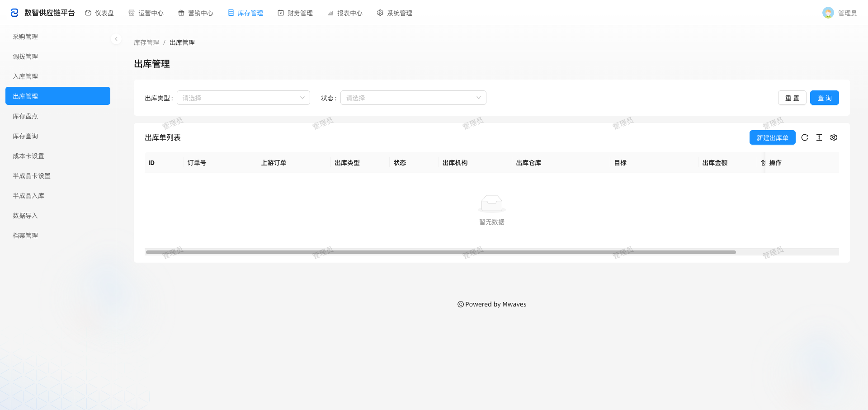
Task: Click the 管理员 user avatar
Action: point(828,13)
